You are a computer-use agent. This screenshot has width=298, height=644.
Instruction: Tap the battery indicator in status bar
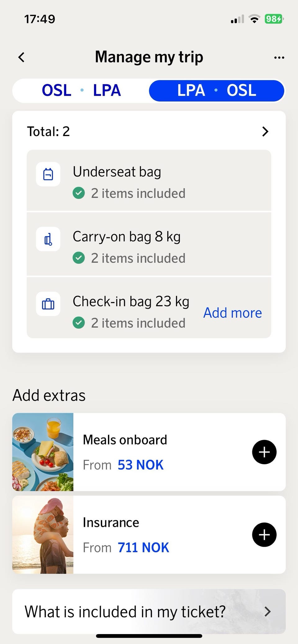(274, 19)
